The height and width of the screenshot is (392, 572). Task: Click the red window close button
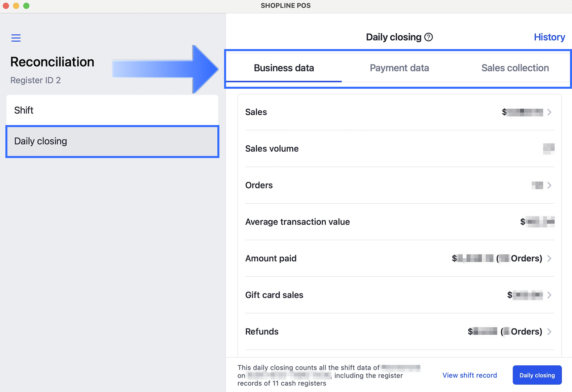pos(6,6)
